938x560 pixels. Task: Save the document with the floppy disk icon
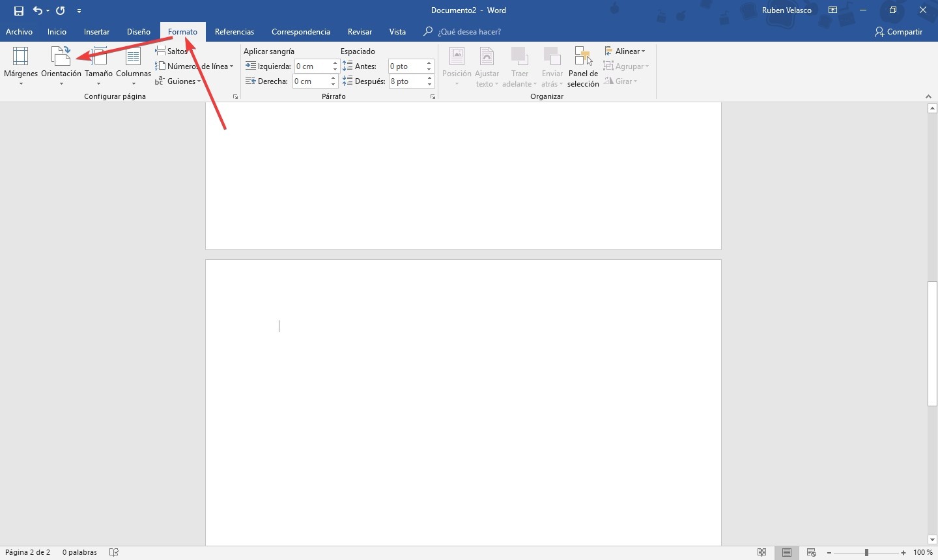19,10
